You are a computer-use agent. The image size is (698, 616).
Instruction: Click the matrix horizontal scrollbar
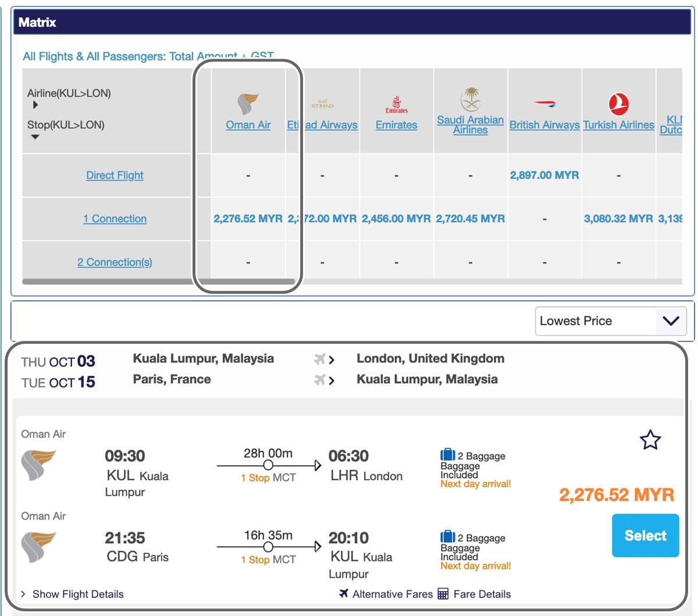158,282
